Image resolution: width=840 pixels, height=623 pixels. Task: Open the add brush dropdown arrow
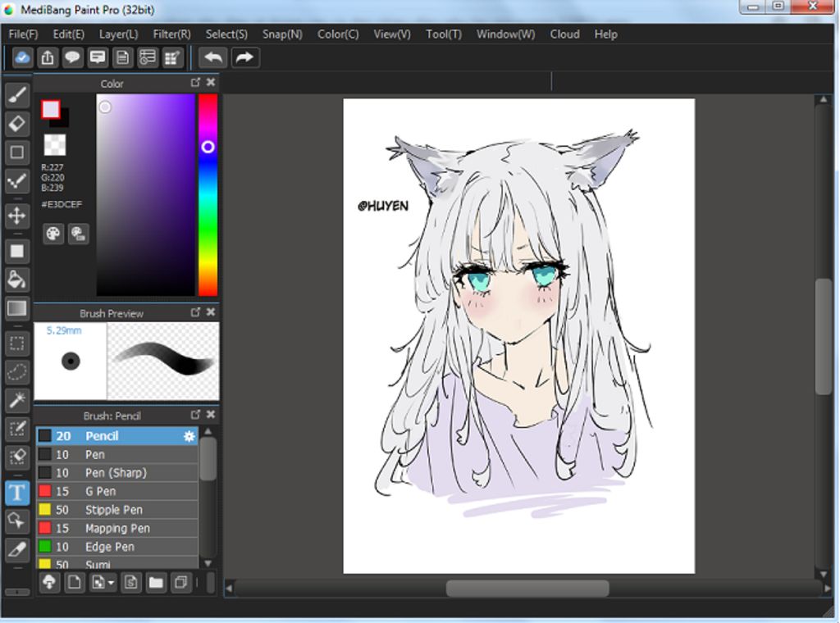(111, 582)
